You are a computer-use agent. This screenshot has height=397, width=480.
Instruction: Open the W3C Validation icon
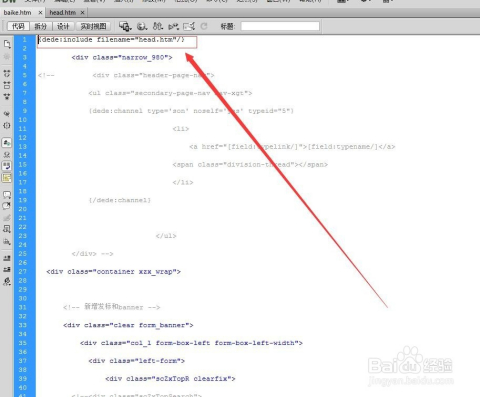pyautogui.click(x=173, y=26)
